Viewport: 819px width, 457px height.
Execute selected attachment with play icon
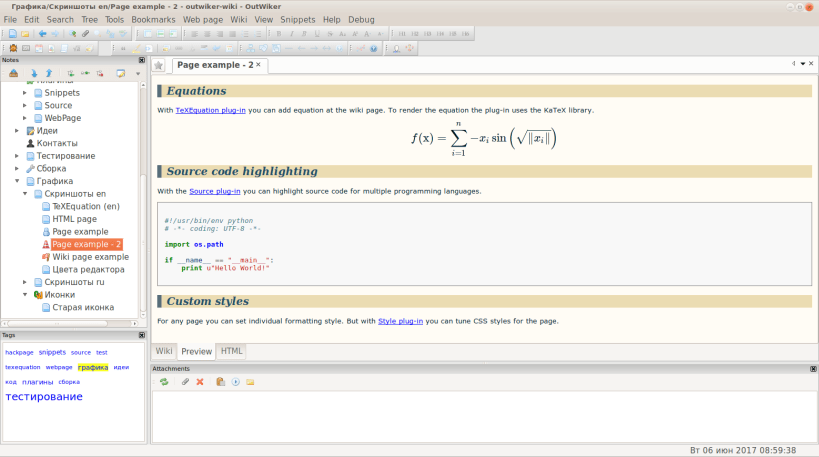click(x=236, y=382)
